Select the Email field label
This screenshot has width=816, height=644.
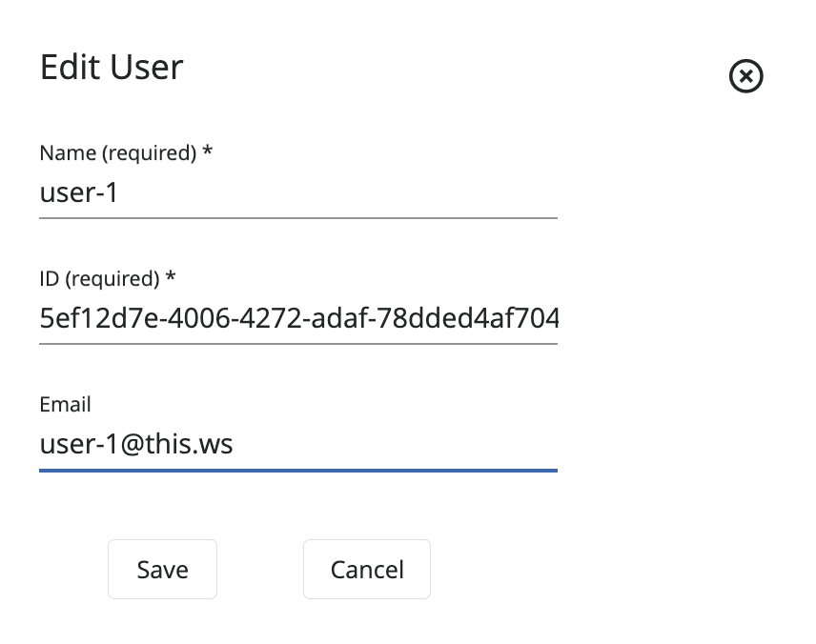65,404
